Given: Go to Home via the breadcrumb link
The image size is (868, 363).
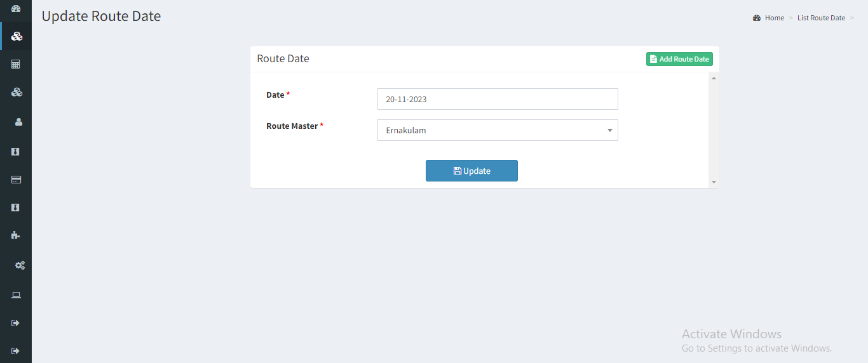Looking at the screenshot, I should tap(774, 18).
